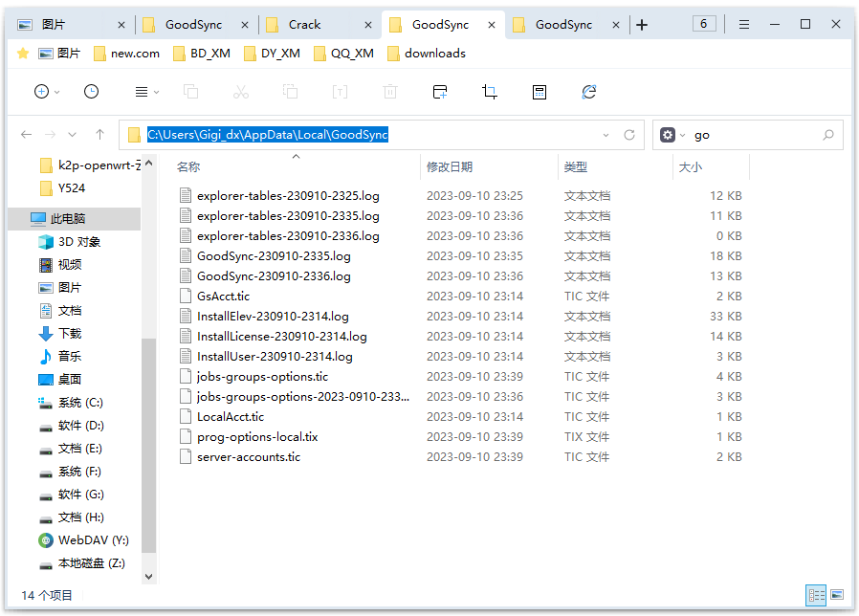The height and width of the screenshot is (616, 859).
Task: Open the QQ_XM bookmark folder
Action: pos(343,54)
